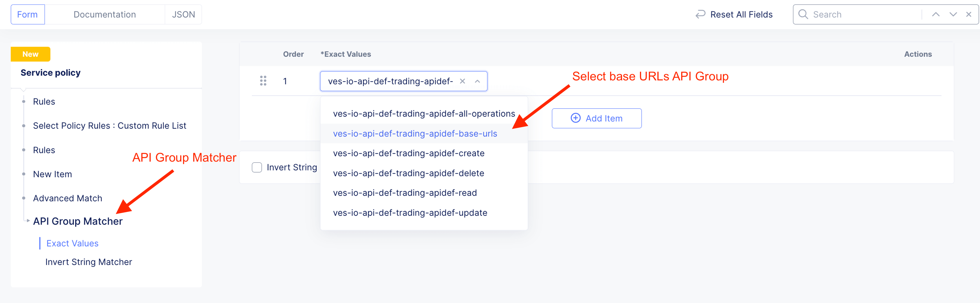The width and height of the screenshot is (980, 303).
Task: Open the JSON tab
Action: 183,15
